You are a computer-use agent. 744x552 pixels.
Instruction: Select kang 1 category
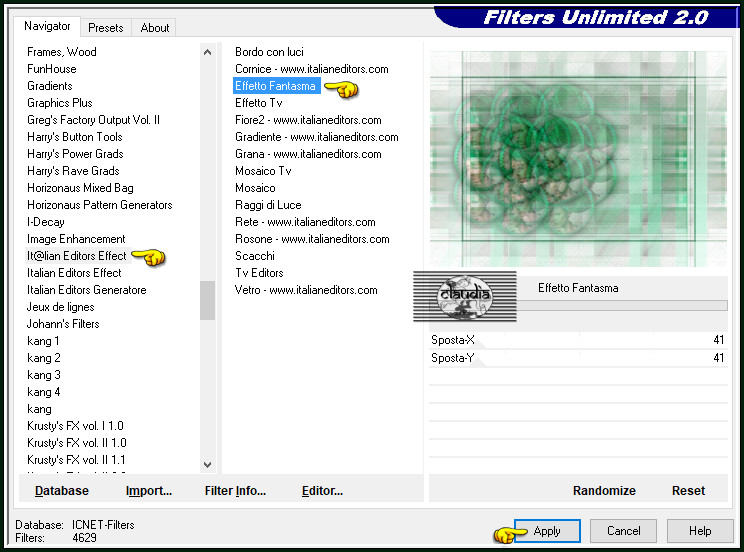[x=43, y=341]
